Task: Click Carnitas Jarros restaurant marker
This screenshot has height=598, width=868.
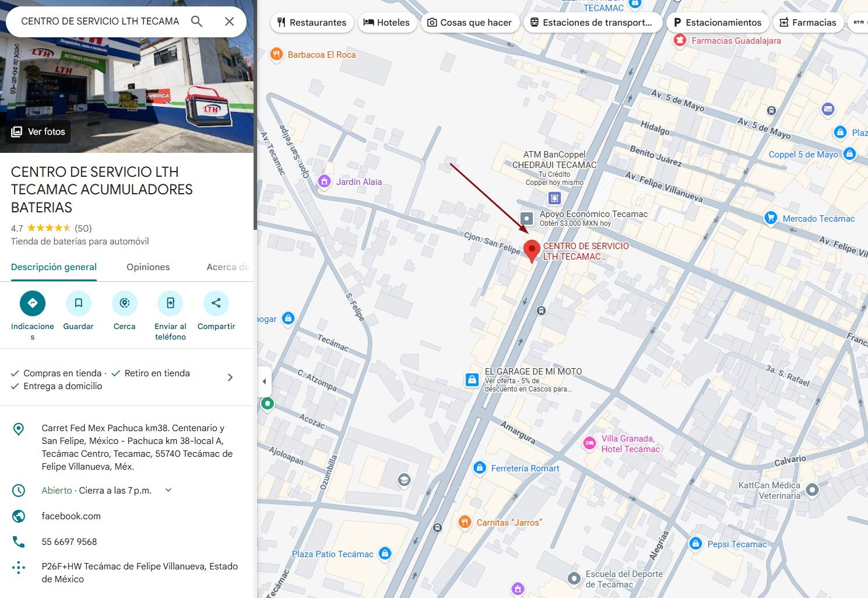Action: 465,522
